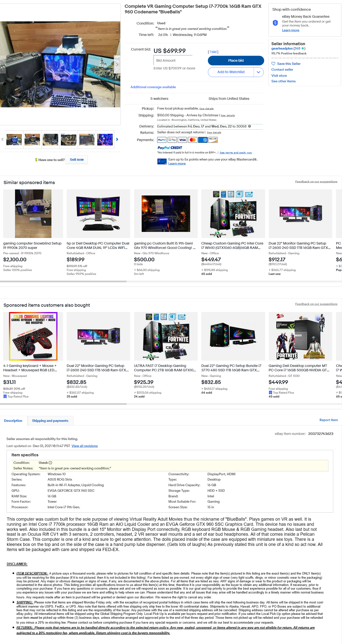342x644 pixels.
Task: Open the Snowblind Setup i9 9900k listing image
Action: [x=33, y=214]
